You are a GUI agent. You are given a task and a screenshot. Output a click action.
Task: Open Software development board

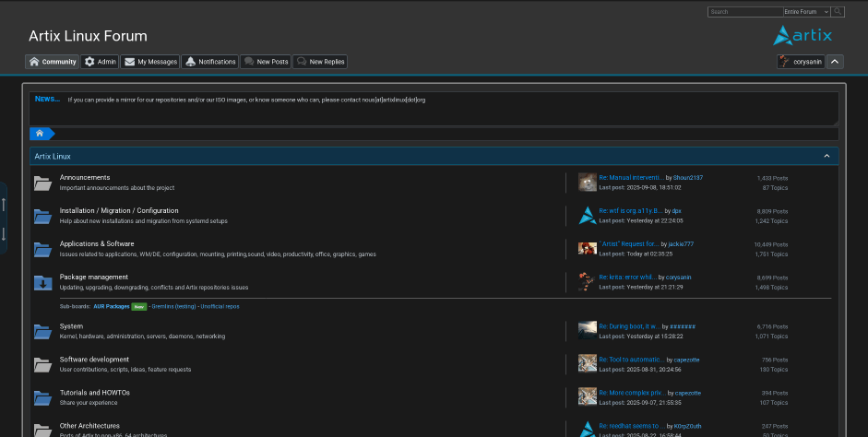(x=94, y=360)
